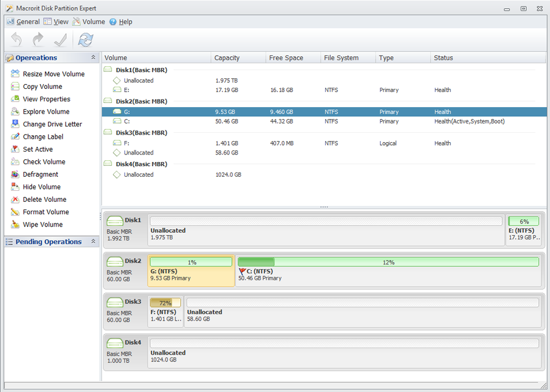Viewport: 550px width, 392px height.
Task: Select Unallocated 1.975 TB row under Disk1
Action: (324, 80)
